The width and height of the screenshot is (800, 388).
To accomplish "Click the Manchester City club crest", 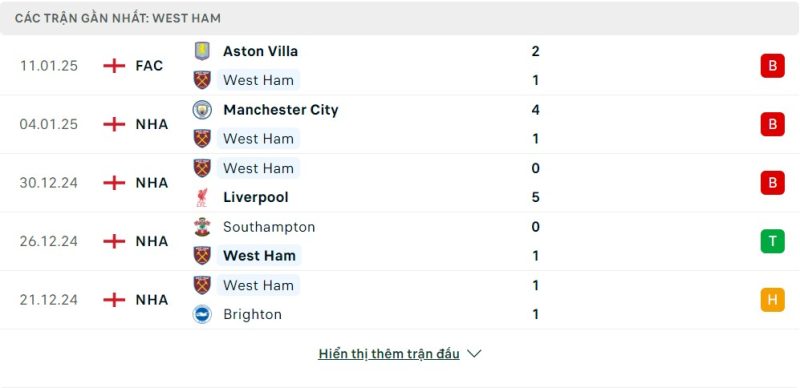I will [202, 110].
